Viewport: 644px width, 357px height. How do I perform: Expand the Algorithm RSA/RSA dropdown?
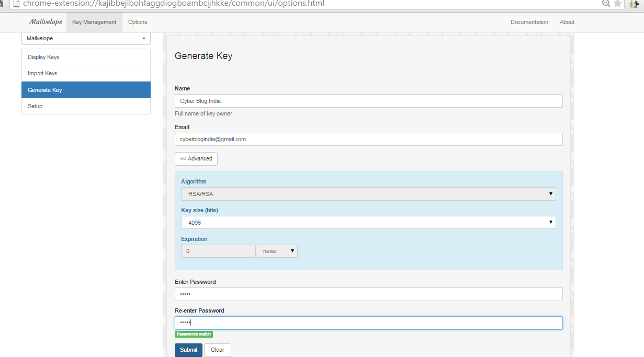point(368,194)
